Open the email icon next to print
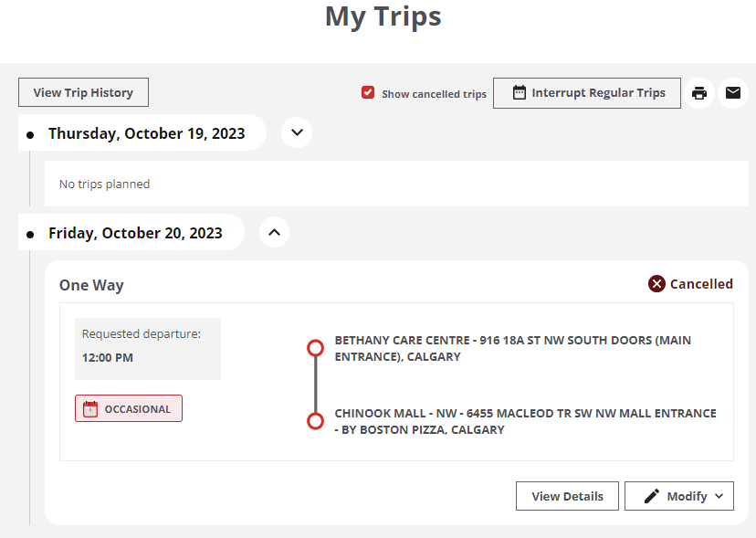Image resolution: width=756 pixels, height=538 pixels. (x=732, y=92)
